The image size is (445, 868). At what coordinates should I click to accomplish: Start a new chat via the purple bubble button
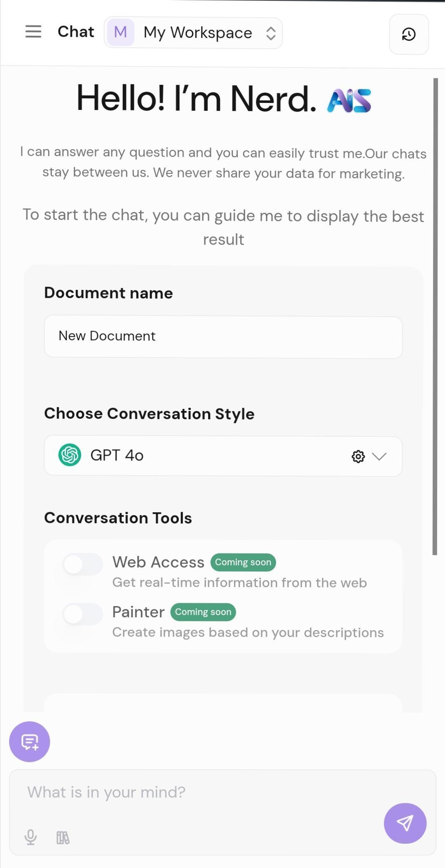(29, 742)
